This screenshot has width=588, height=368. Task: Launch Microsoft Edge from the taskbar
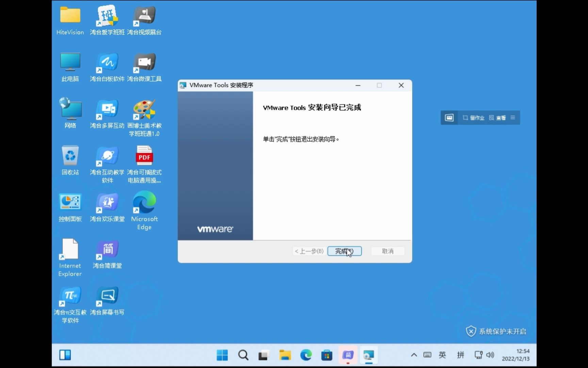click(x=306, y=355)
